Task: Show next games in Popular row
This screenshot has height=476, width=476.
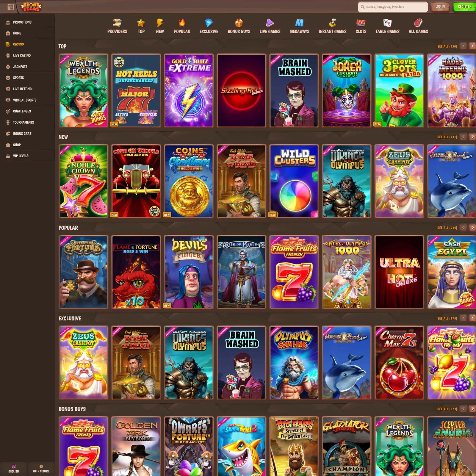Action: click(472, 228)
